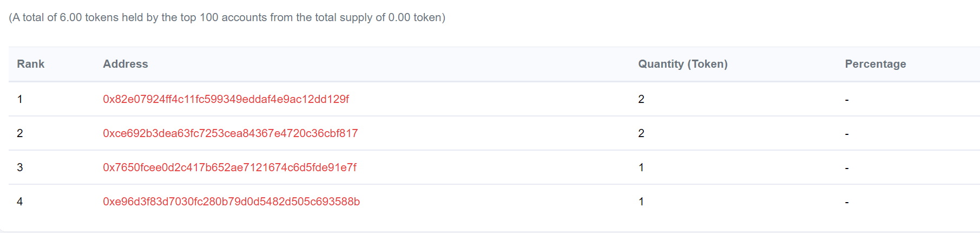Click the percentage dash in second row
This screenshot has width=980, height=233.
point(847,134)
